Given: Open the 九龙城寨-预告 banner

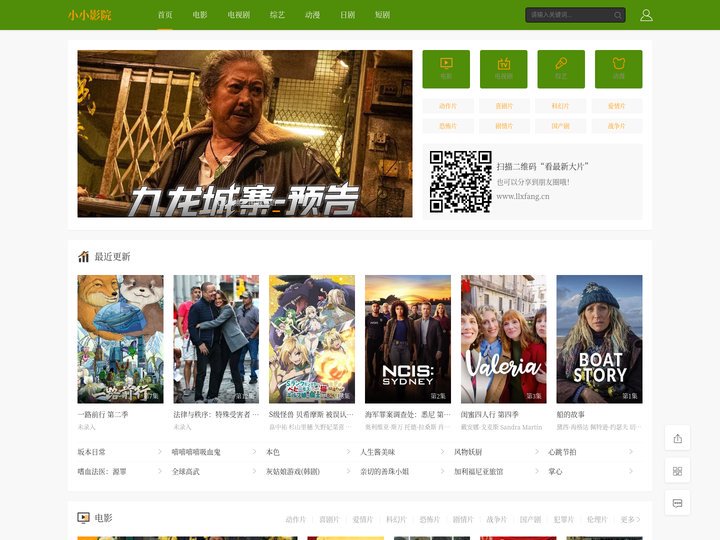Looking at the screenshot, I should (245, 134).
